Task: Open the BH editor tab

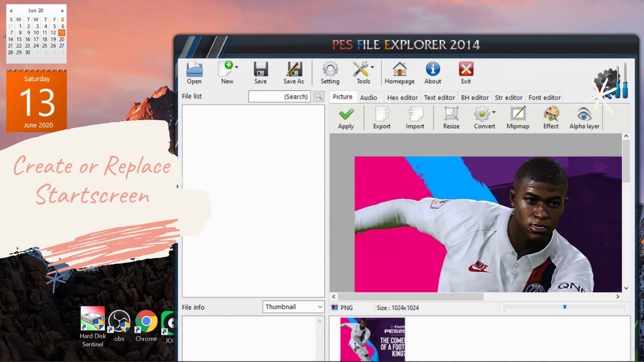Action: (475, 98)
